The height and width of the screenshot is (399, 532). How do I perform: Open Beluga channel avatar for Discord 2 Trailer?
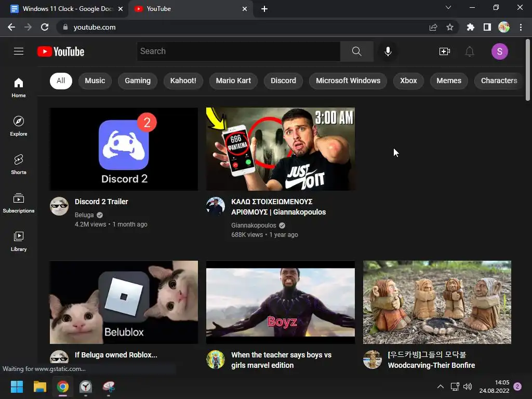(x=59, y=206)
